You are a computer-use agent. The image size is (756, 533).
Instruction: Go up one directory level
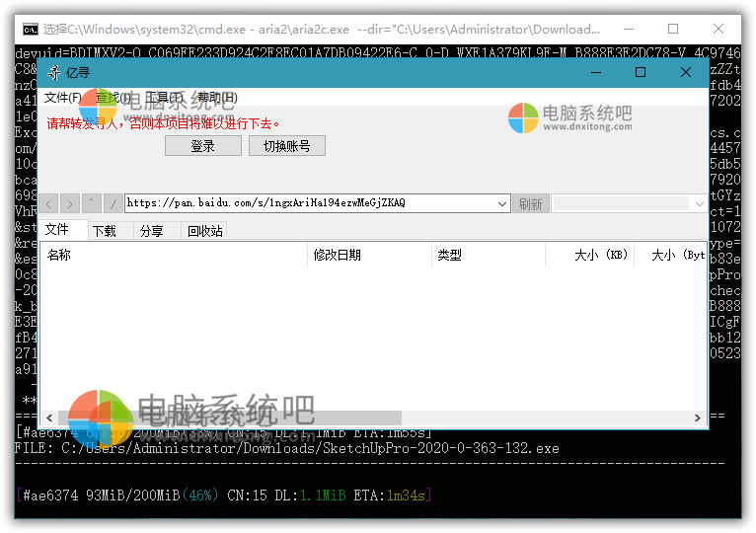pos(92,203)
